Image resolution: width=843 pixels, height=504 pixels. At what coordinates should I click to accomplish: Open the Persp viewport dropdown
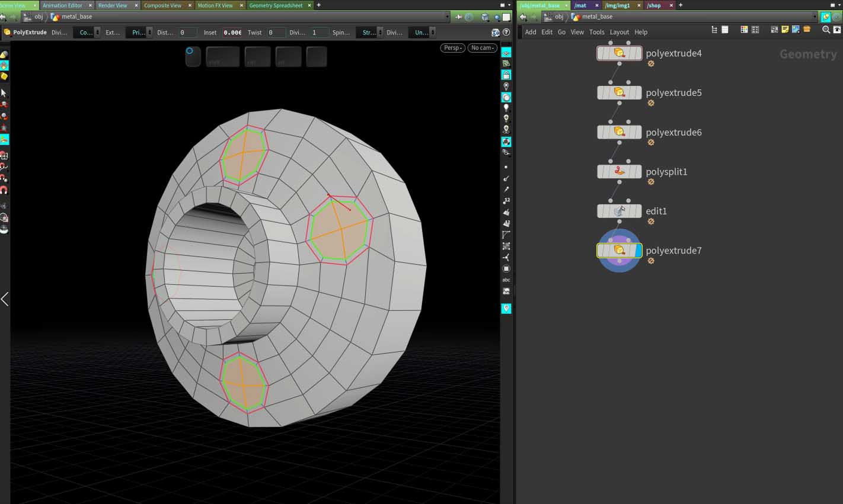tap(452, 48)
